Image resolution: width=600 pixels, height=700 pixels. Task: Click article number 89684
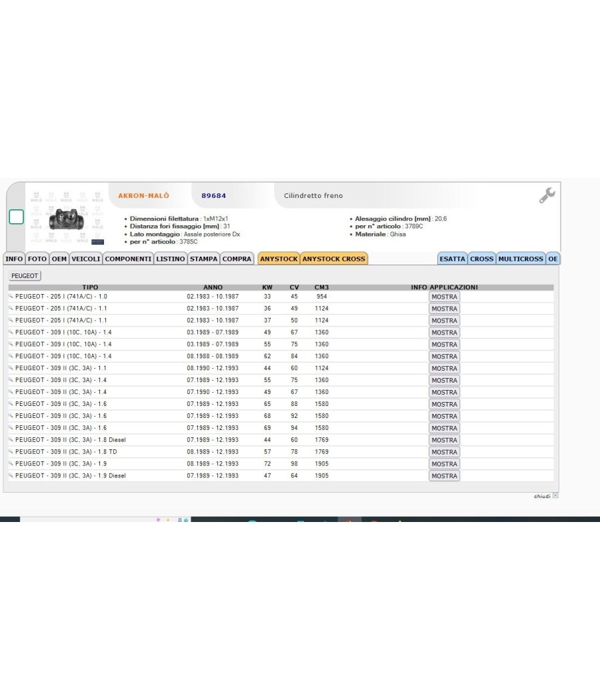pos(213,195)
